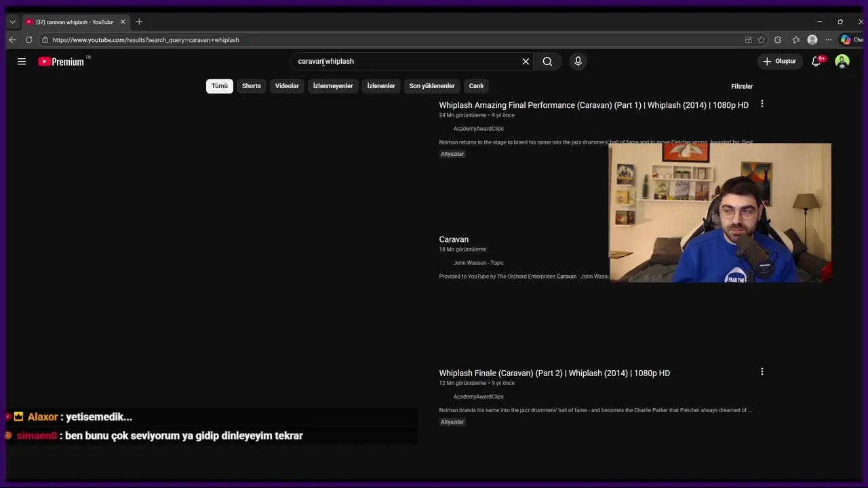Start voice search with microphone icon
The image size is (868, 488).
(x=578, y=62)
